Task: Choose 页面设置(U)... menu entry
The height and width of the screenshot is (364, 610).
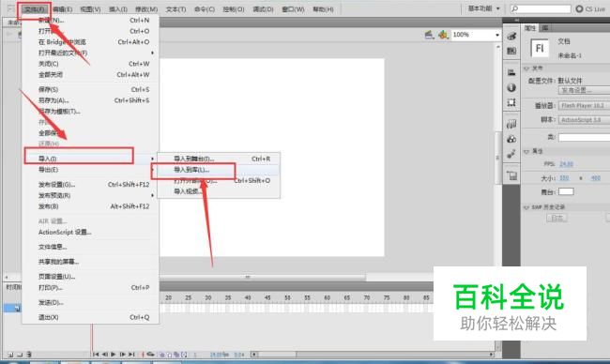Action: 90,277
